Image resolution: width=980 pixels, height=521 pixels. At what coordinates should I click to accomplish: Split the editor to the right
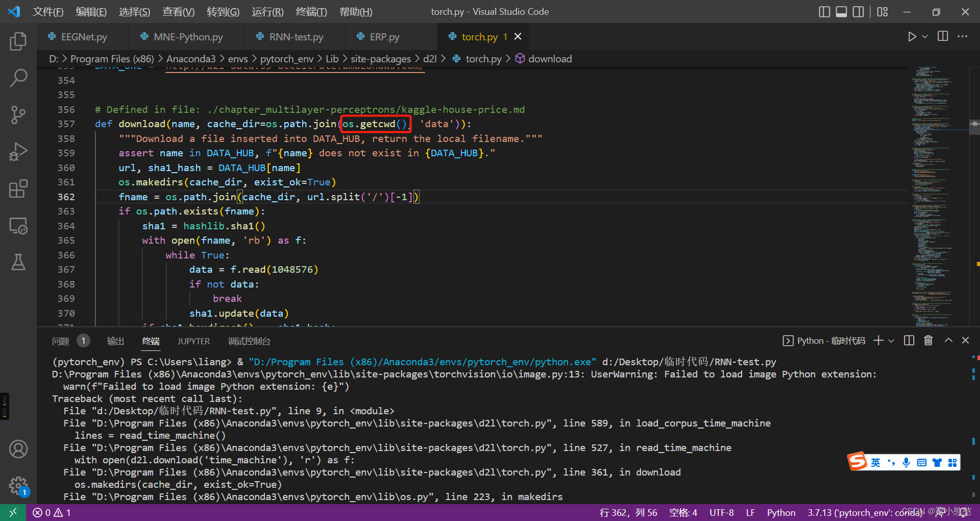click(943, 36)
